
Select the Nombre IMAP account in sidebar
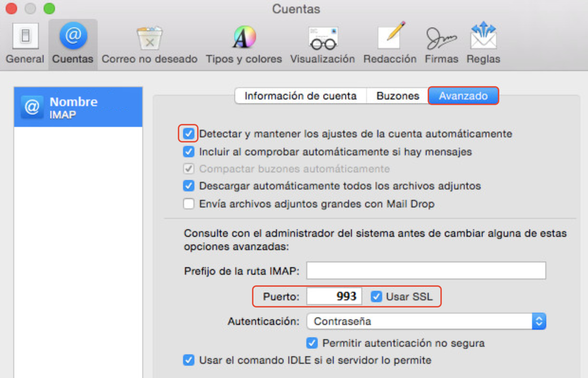click(78, 107)
